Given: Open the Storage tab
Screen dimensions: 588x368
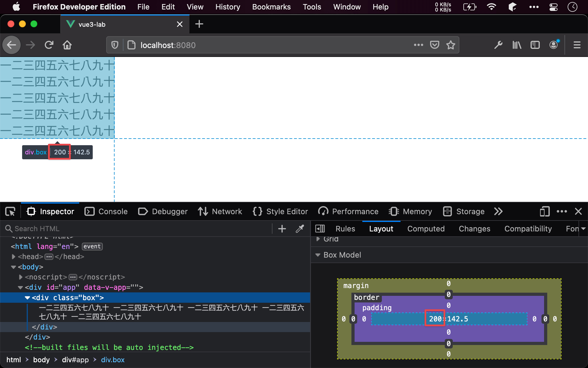Looking at the screenshot, I should point(464,212).
